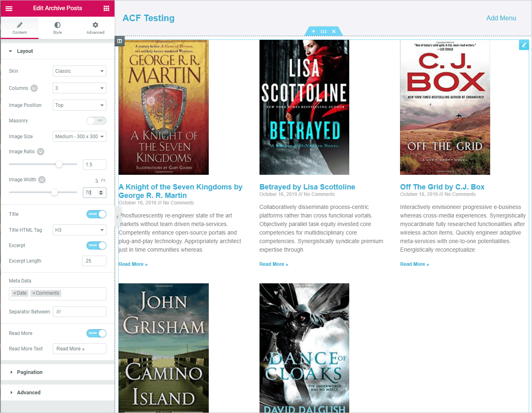Image resolution: width=532 pixels, height=413 pixels.
Task: Switch to the Style tab
Action: [x=58, y=28]
